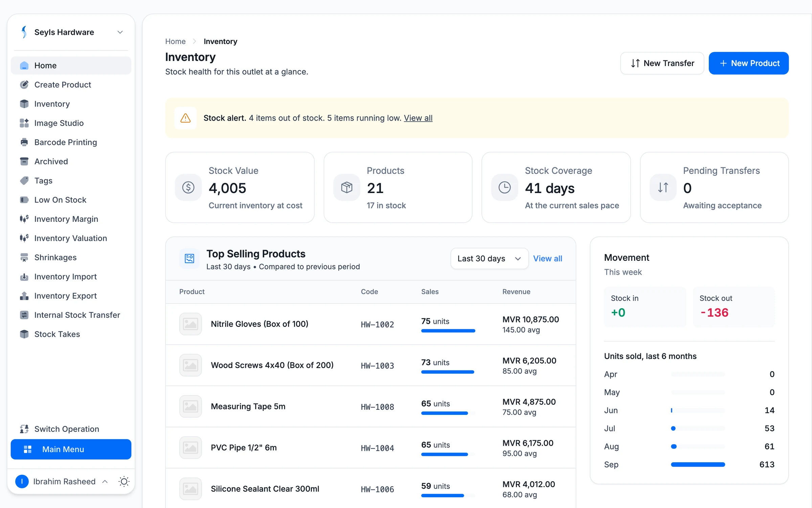Open View all link for Top Selling Products

pyautogui.click(x=547, y=259)
